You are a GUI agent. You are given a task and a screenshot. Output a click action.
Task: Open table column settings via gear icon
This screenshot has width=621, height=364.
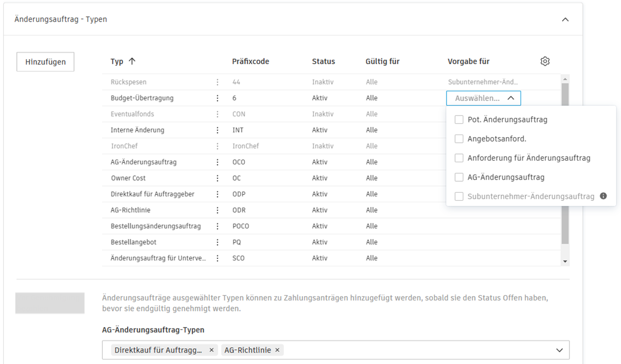[545, 61]
